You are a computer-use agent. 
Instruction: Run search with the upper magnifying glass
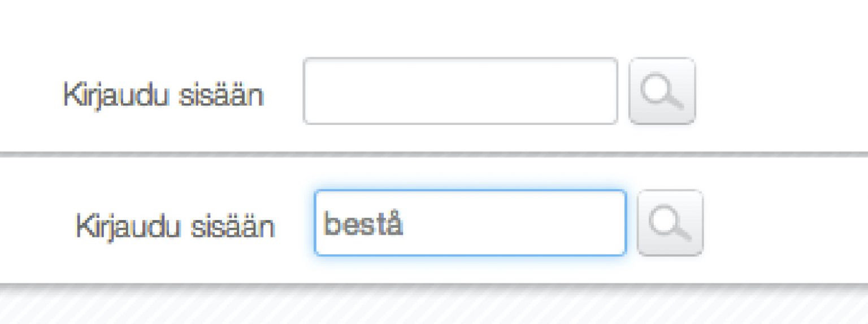coord(662,91)
